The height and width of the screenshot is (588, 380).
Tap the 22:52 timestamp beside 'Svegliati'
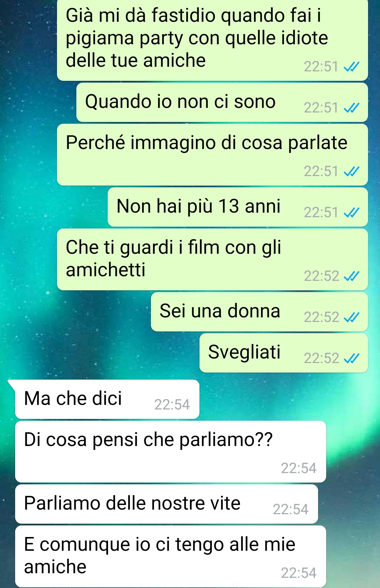321,358
